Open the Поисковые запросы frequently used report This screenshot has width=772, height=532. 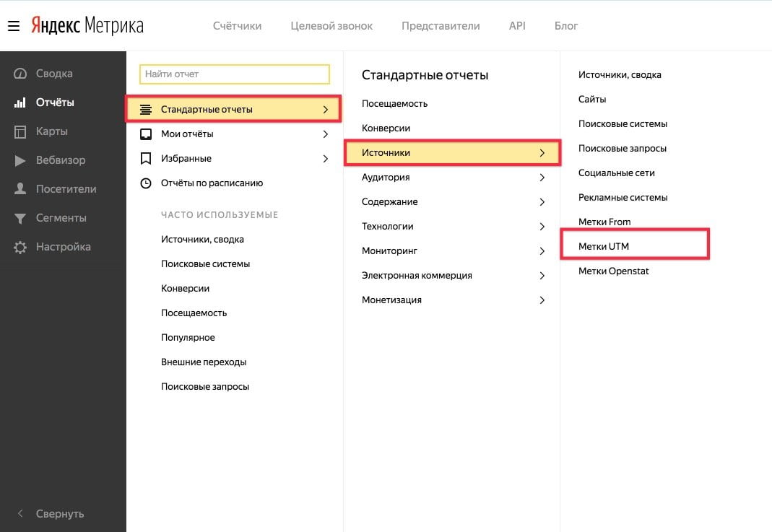pyautogui.click(x=205, y=387)
